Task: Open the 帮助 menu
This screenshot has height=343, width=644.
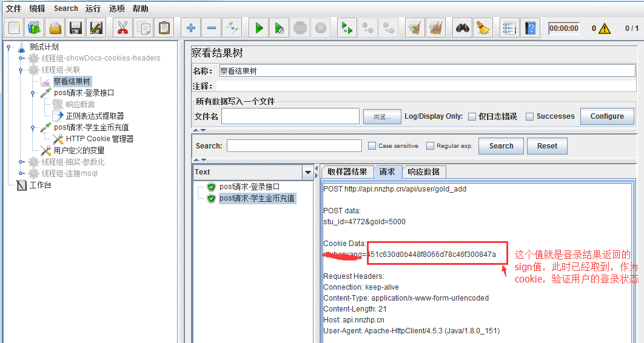Action: pyautogui.click(x=141, y=8)
